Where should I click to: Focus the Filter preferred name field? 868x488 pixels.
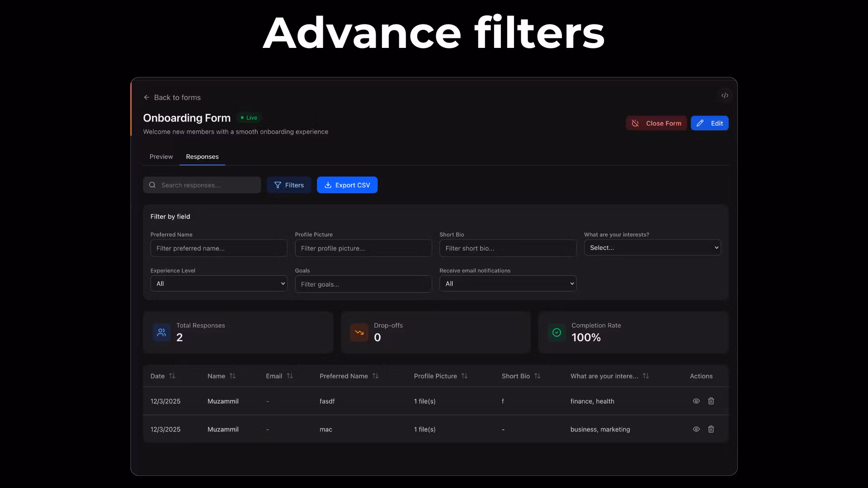pyautogui.click(x=219, y=248)
